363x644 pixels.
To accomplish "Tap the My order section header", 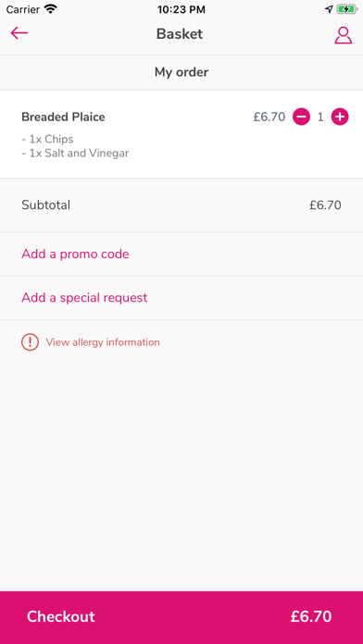I will click(181, 72).
